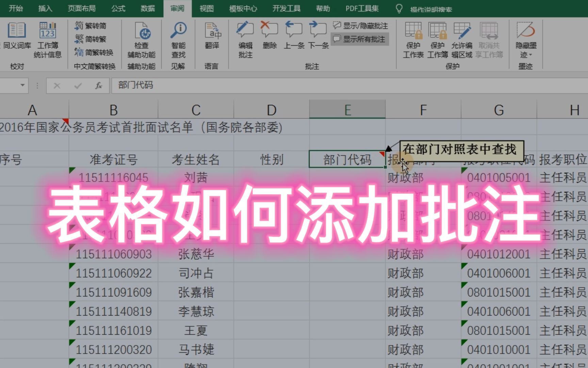The width and height of the screenshot is (588, 368).
Task: Select cell 财政部 in 王夏 row
Action: [x=423, y=330]
